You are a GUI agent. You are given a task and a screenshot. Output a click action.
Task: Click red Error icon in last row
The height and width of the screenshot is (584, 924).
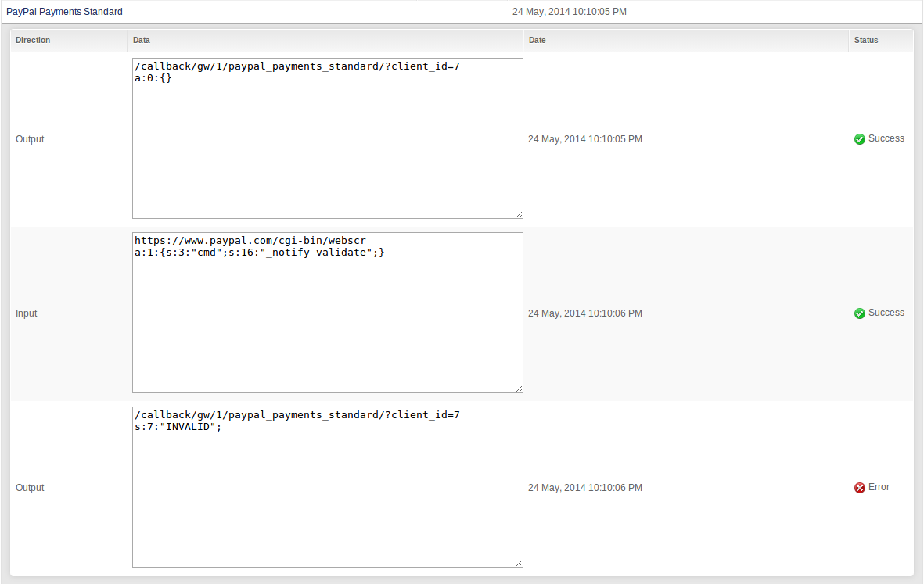coord(860,488)
